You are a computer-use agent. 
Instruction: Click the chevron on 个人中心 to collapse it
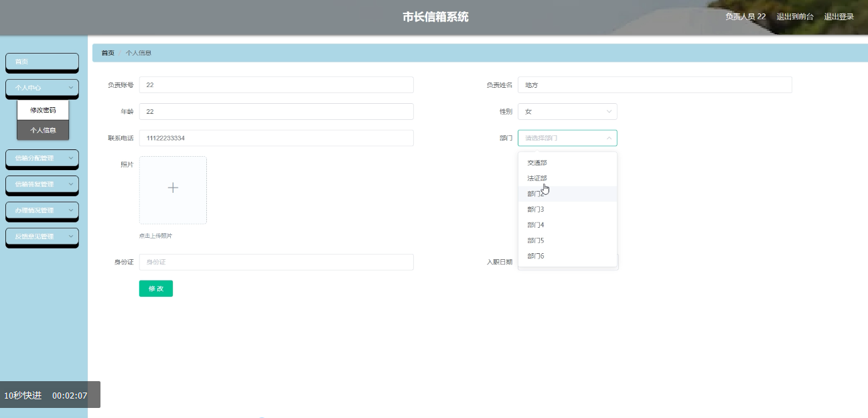pos(70,88)
